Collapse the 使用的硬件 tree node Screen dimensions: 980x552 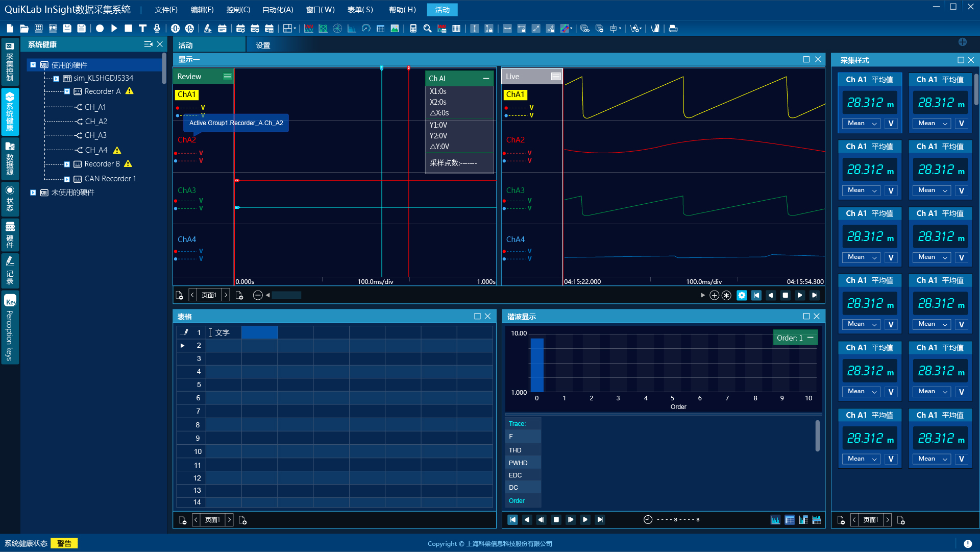click(x=33, y=65)
